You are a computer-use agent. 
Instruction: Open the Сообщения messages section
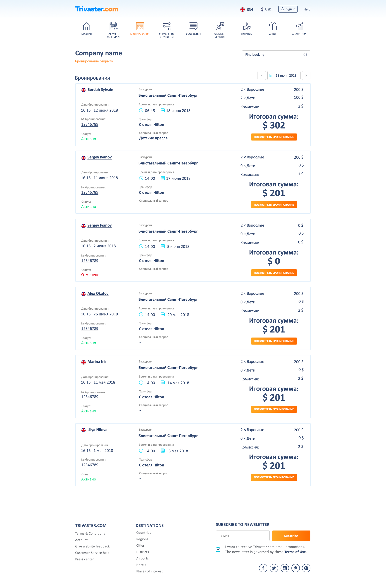[193, 26]
